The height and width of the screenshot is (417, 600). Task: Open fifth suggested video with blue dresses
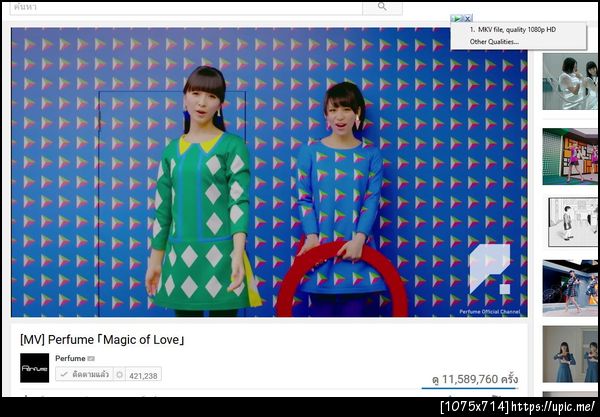coord(570,354)
